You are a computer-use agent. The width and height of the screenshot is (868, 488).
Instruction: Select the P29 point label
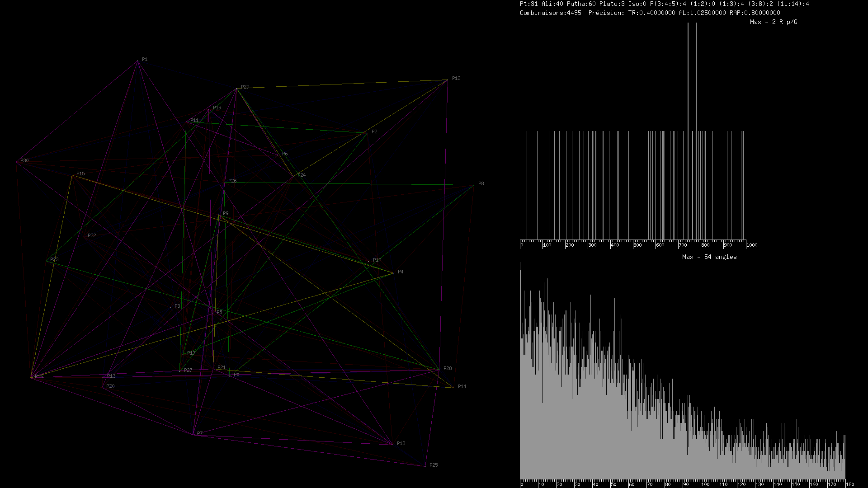(245, 87)
